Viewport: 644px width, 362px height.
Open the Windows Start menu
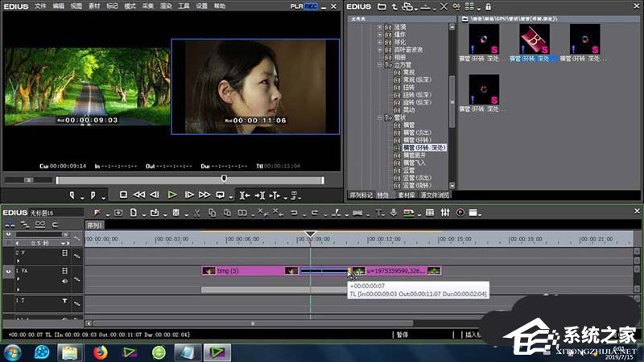pyautogui.click(x=13, y=352)
